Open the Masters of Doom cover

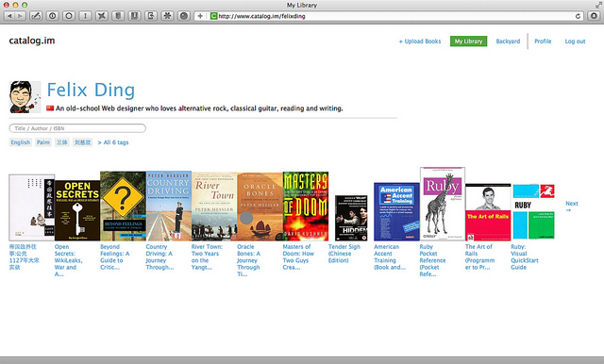[306, 207]
